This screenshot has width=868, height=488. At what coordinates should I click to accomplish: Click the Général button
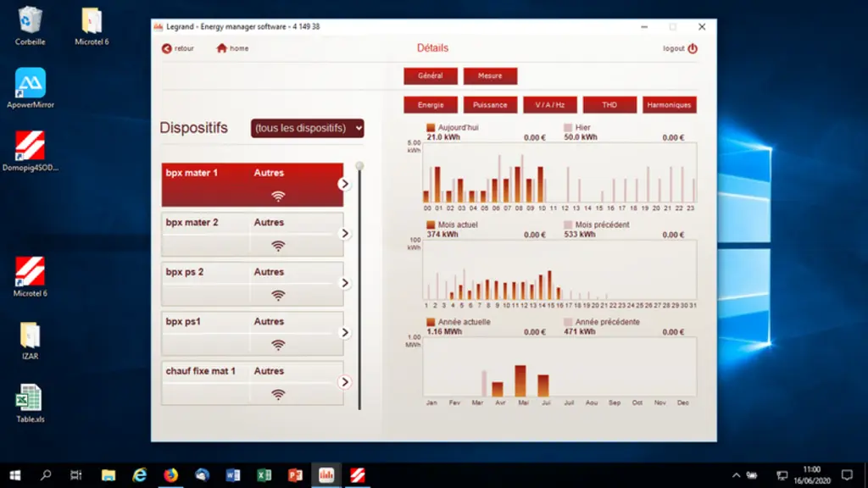pyautogui.click(x=431, y=75)
